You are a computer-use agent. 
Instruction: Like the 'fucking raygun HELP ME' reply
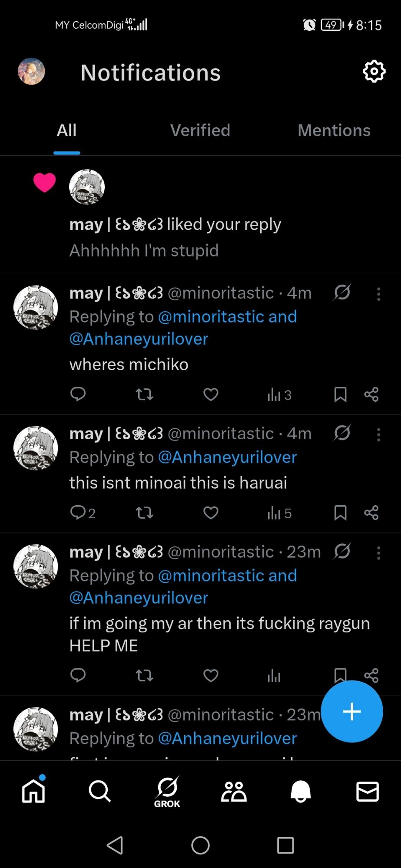211,675
